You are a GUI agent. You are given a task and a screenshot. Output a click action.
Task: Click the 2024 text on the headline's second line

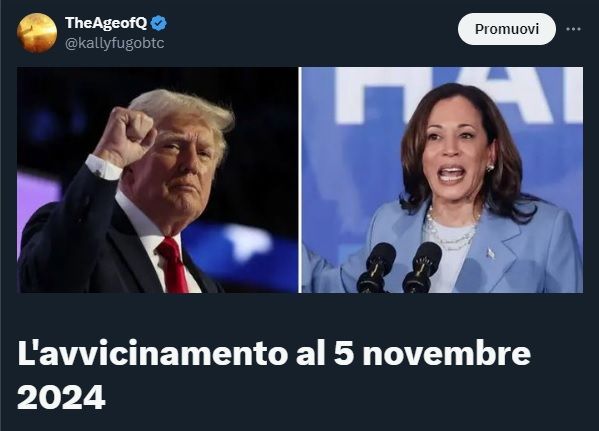tap(61, 397)
